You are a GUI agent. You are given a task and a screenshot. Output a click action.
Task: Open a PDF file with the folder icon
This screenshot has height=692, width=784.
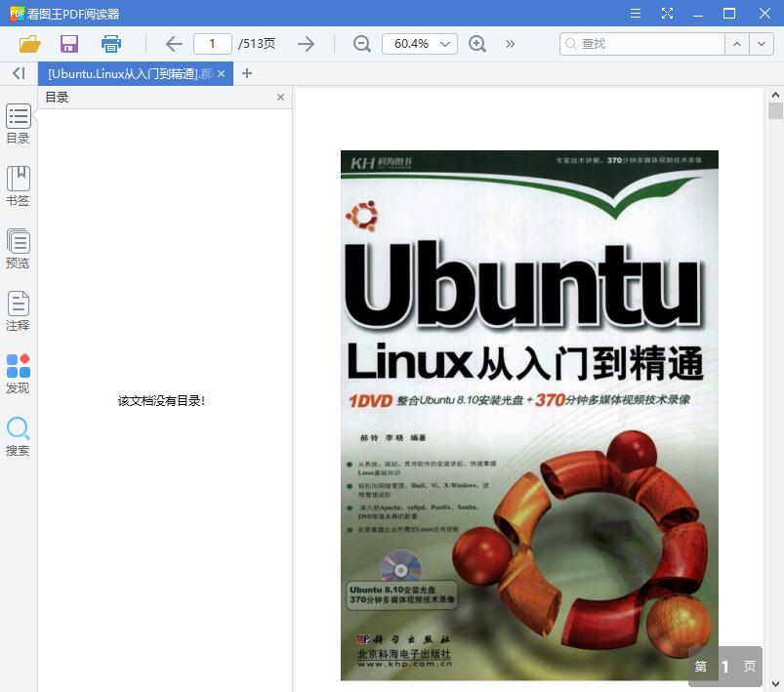click(29, 44)
